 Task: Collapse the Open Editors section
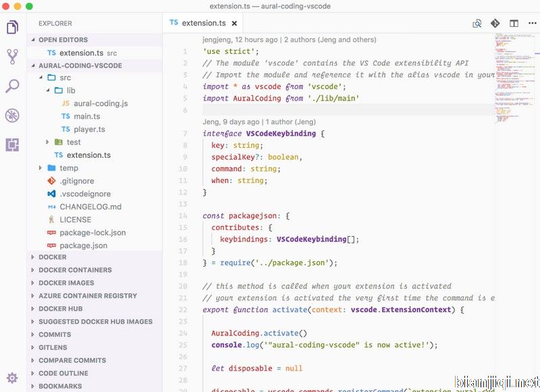point(33,40)
